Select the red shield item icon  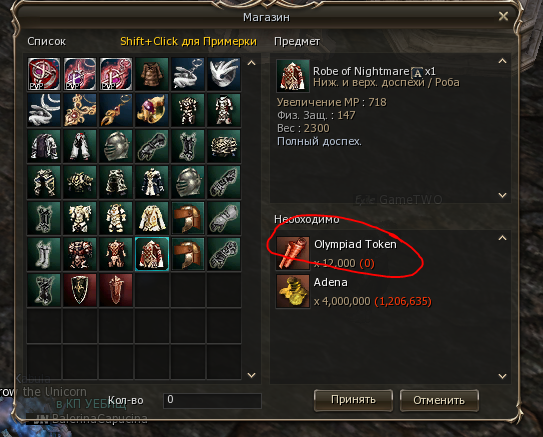(x=116, y=290)
